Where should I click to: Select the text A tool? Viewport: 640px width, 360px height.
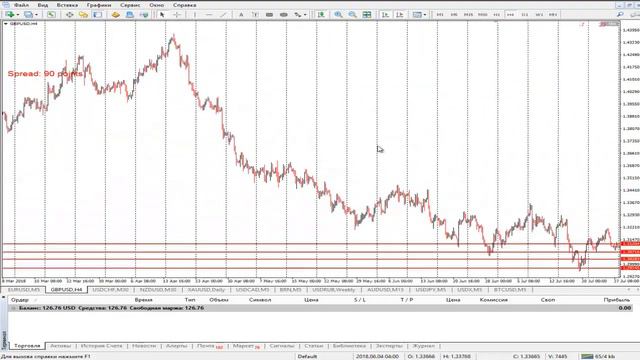(x=241, y=15)
